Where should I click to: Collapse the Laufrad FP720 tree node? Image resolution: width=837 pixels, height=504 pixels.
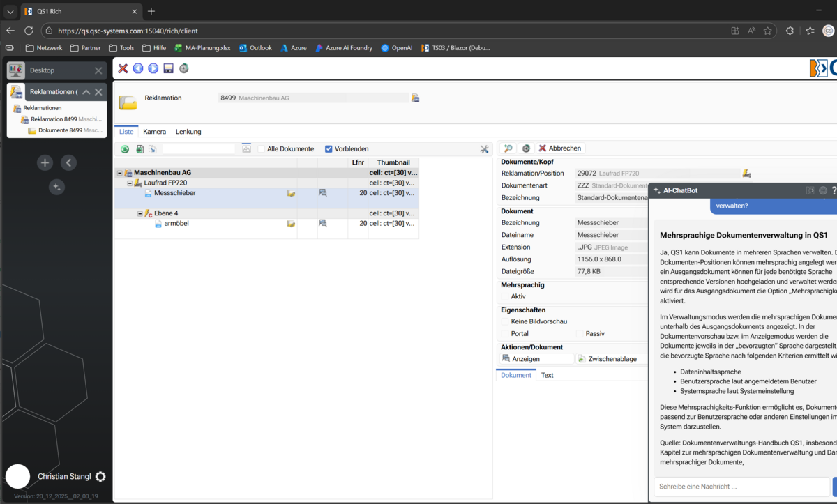130,183
